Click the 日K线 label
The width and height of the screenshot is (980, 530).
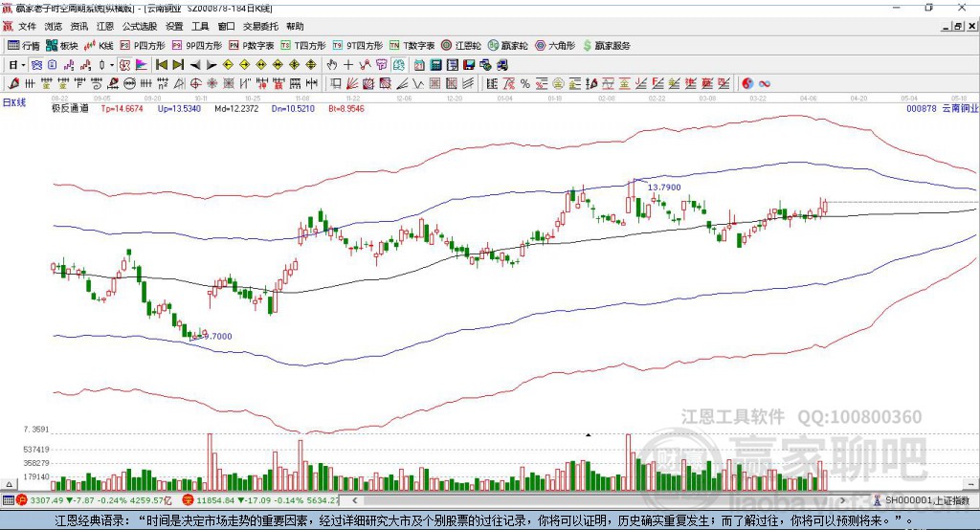(x=14, y=102)
